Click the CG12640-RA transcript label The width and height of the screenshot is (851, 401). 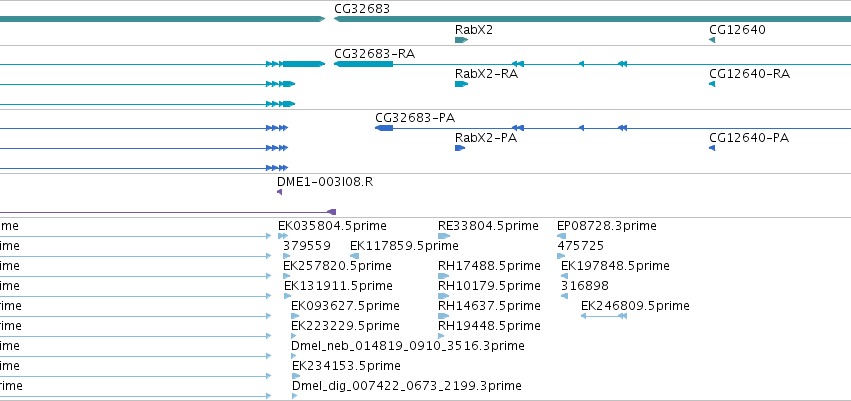[x=750, y=74]
